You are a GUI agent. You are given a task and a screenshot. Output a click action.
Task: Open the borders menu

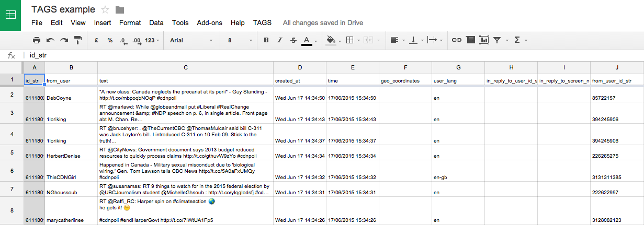coord(353,40)
